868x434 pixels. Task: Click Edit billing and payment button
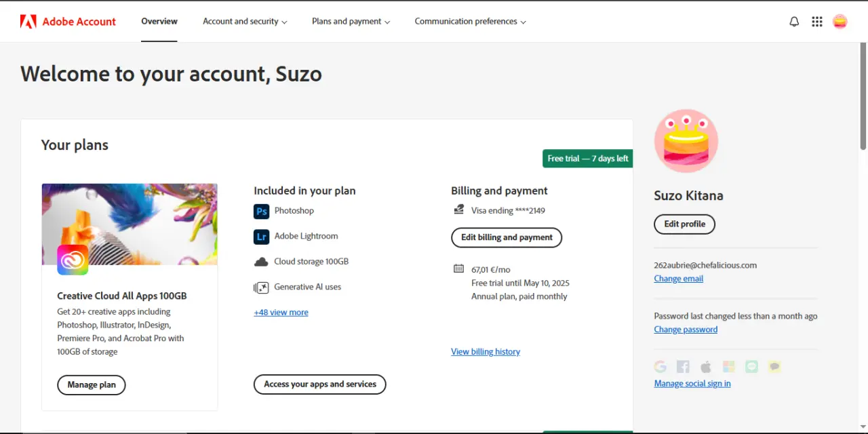[x=507, y=237]
